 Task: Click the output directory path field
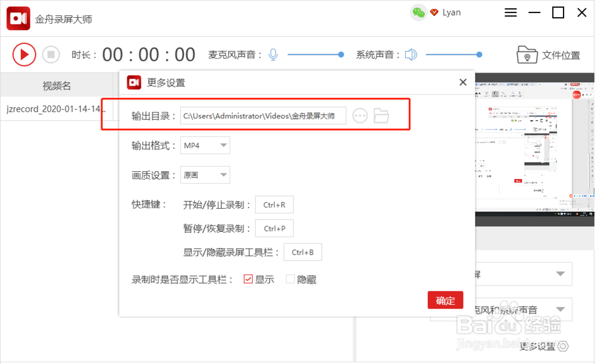click(263, 115)
